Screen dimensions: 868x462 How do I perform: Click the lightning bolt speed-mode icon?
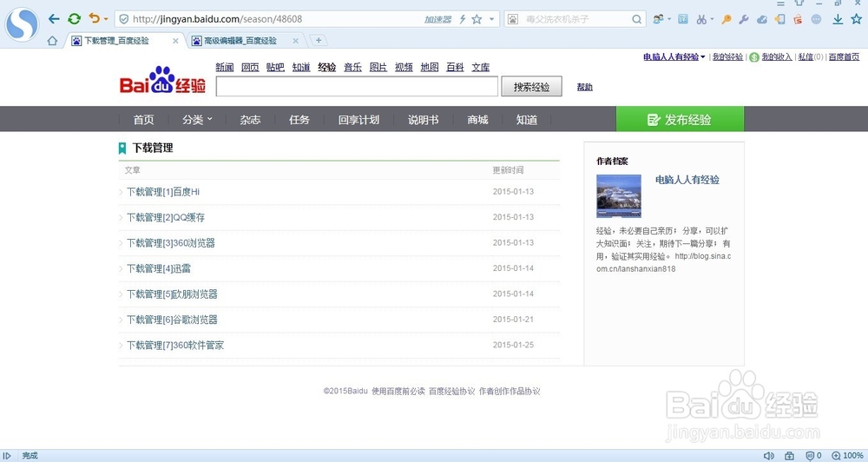click(x=463, y=19)
